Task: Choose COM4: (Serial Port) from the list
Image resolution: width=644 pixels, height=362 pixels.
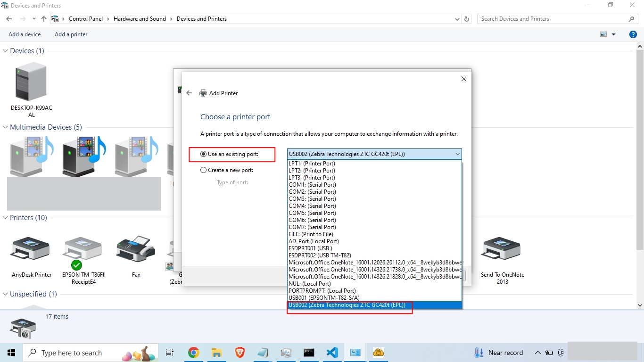Action: click(374, 206)
